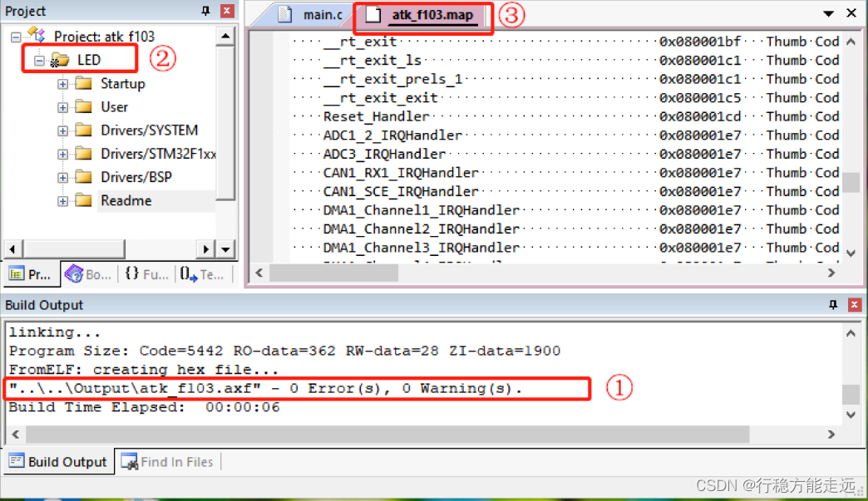Screen dimensions: 868x501
Task: Select the LED target folder icon
Action: click(x=59, y=60)
